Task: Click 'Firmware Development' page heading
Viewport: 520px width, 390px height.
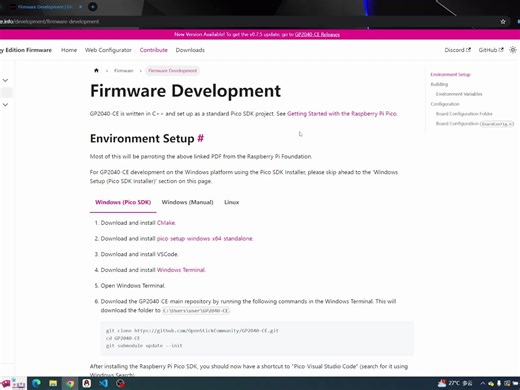Action: 185,91
